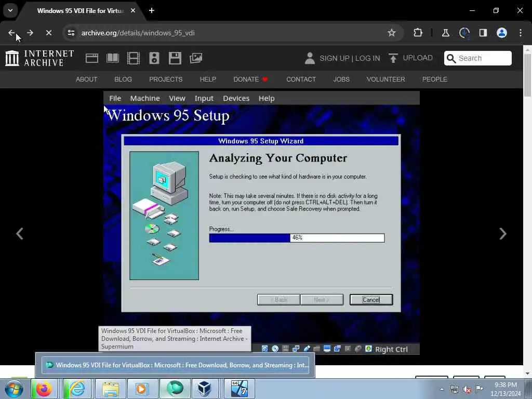Open the VOLUNTEER page
Image resolution: width=532 pixels, height=399 pixels.
[385, 79]
